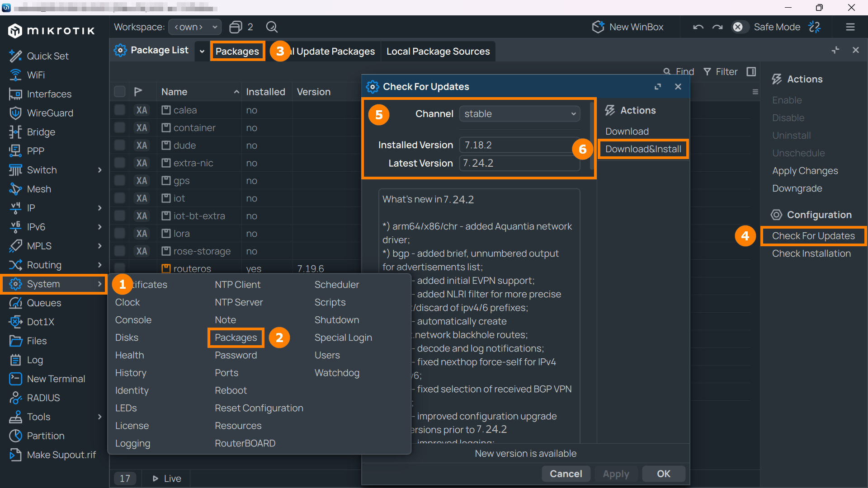Click the Cancel button in the dialog

coord(566,474)
